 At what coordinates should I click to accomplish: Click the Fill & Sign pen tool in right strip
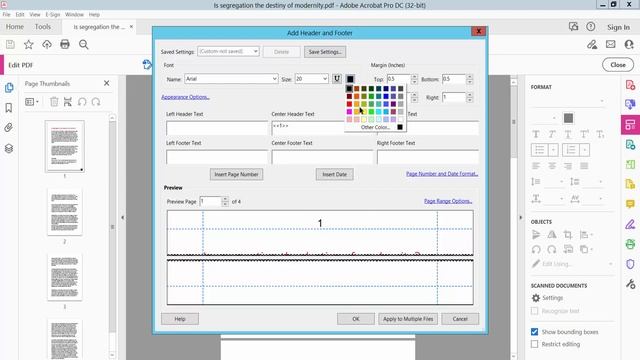click(630, 224)
